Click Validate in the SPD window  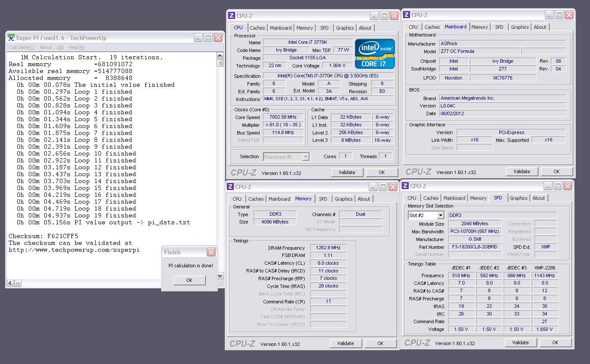[x=520, y=343]
